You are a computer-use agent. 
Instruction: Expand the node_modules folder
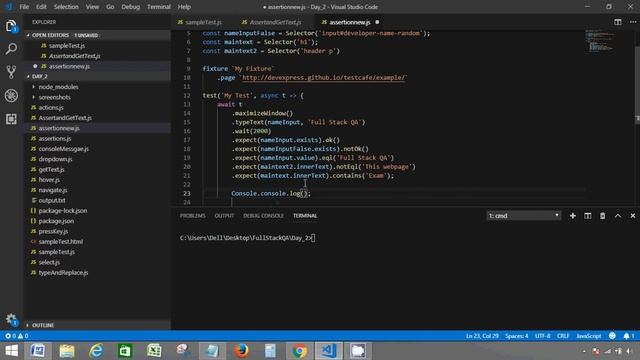[58, 87]
